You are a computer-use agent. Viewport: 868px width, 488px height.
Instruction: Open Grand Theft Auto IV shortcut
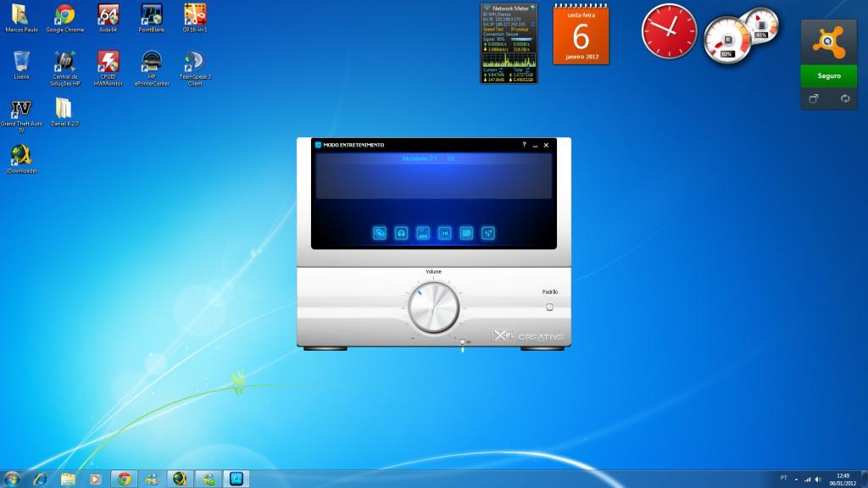(21, 116)
